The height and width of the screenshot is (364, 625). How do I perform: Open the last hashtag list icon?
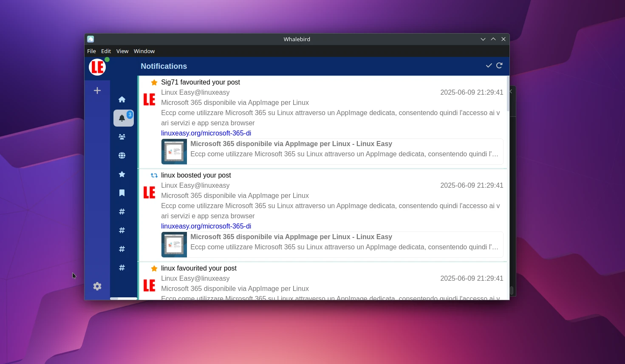[122, 268]
